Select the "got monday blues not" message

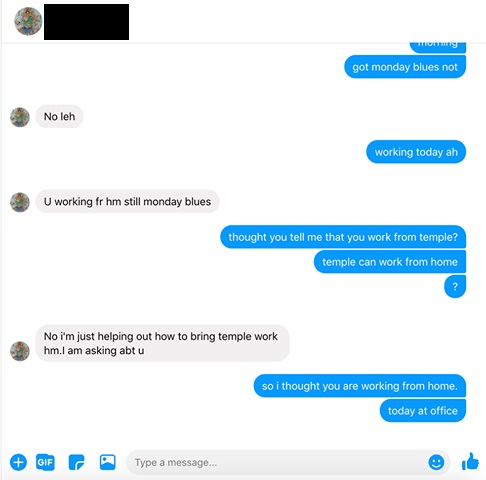pos(405,67)
